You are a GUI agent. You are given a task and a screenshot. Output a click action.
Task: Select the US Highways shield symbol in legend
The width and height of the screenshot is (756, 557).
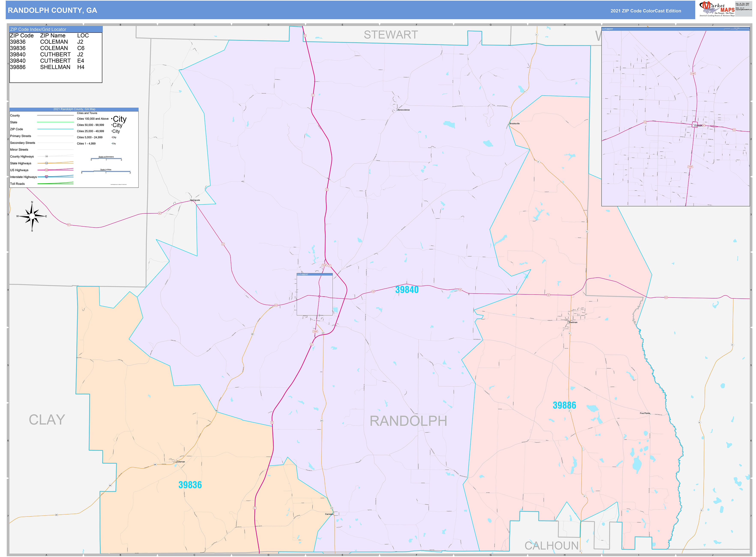(46, 171)
